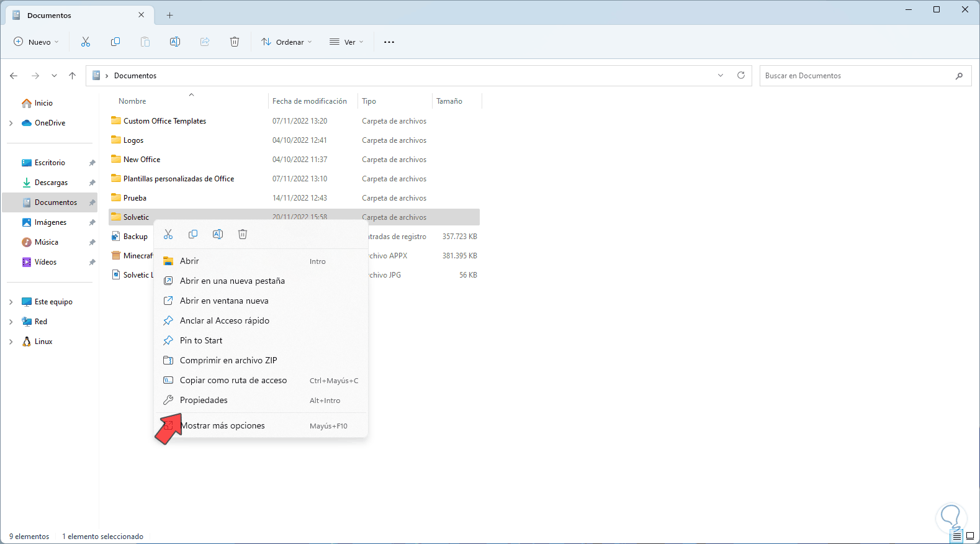Select Abrir in the context menu
Image resolution: width=980 pixels, height=544 pixels.
coord(261,261)
